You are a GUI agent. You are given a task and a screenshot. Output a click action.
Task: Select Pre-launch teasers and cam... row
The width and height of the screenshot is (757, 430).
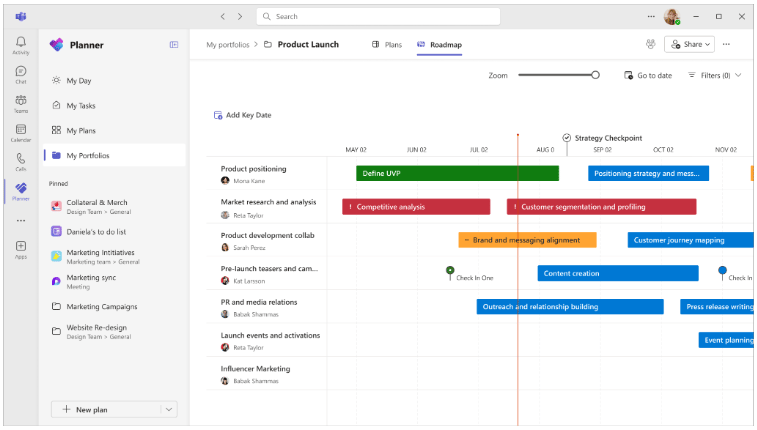267,274
